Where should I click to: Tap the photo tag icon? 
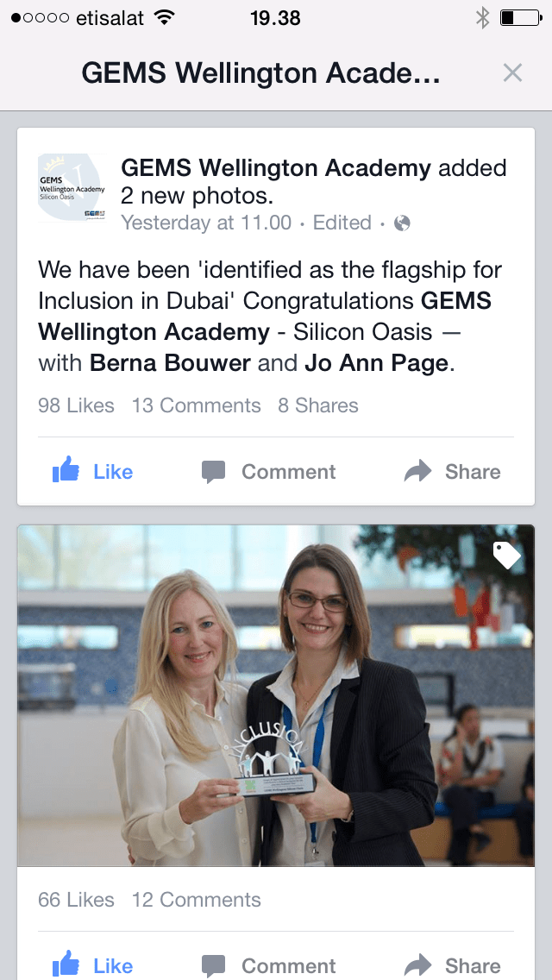point(506,555)
